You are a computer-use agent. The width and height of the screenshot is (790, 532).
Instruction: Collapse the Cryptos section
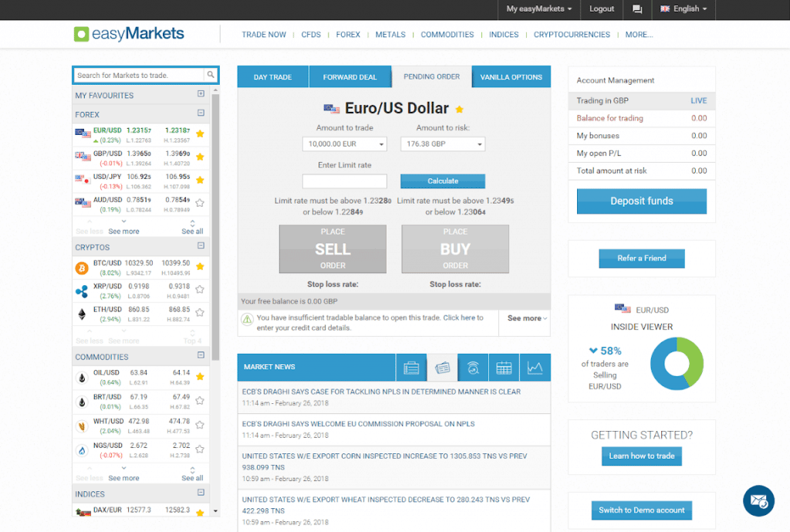pyautogui.click(x=201, y=246)
